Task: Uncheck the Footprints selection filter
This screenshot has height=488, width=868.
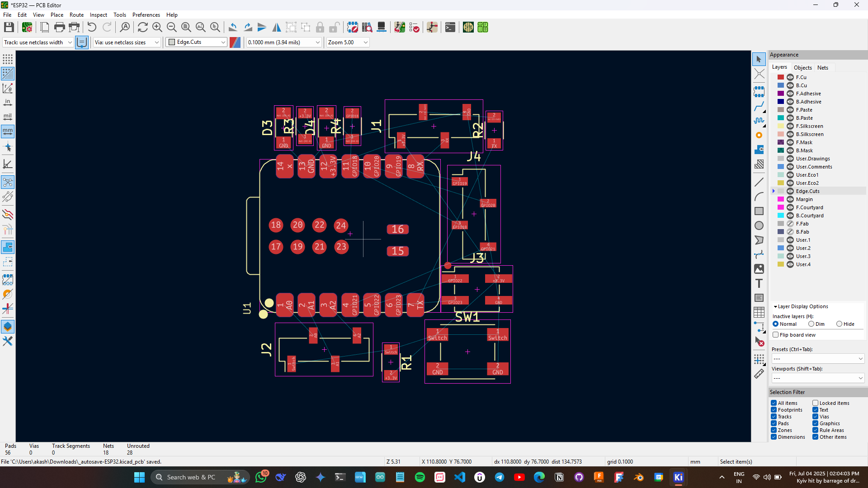Action: 774,410
